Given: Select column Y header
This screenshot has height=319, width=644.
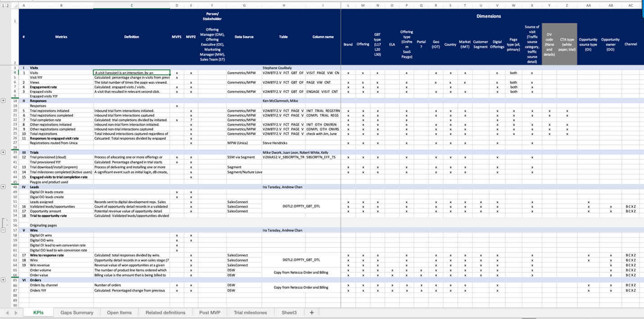Looking at the screenshot, I should click(549, 5).
